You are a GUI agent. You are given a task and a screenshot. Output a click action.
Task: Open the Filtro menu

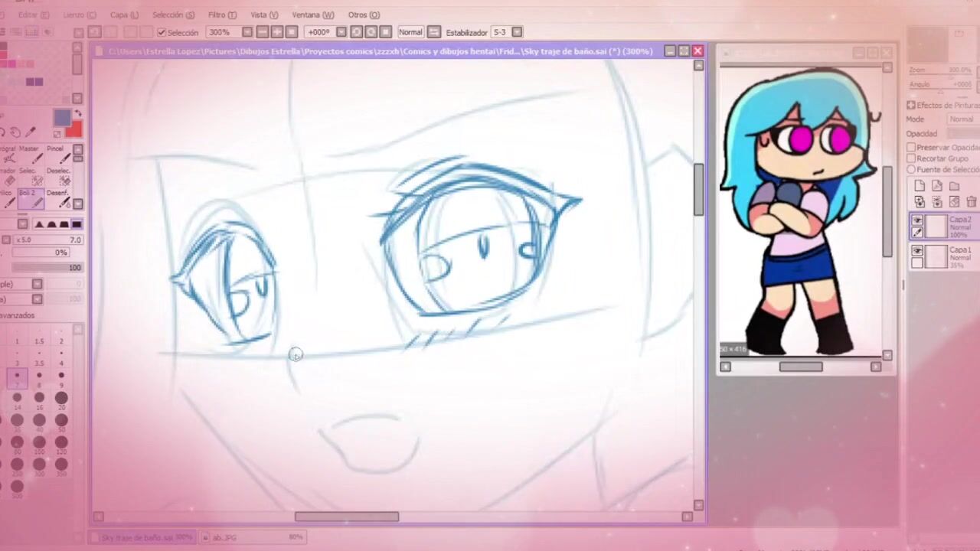pos(221,15)
